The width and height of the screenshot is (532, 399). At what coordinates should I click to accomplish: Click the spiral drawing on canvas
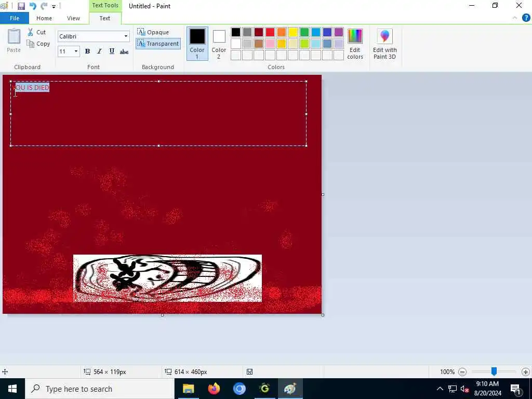pos(168,278)
